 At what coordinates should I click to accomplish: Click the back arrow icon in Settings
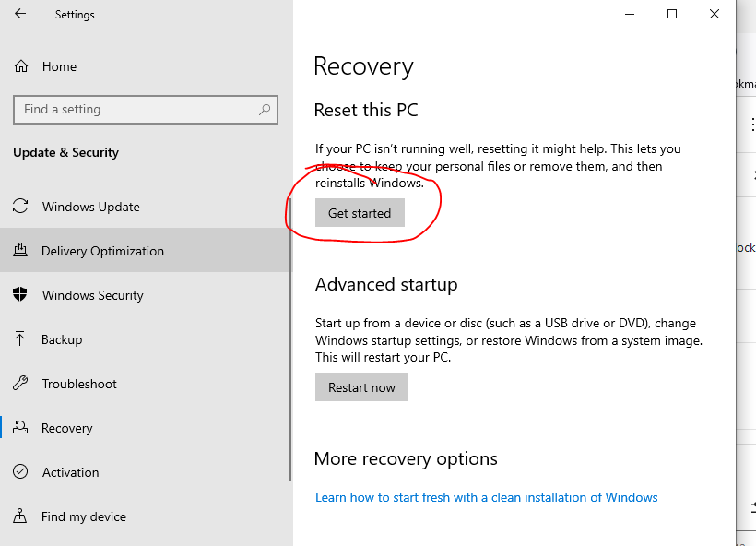[x=20, y=15]
